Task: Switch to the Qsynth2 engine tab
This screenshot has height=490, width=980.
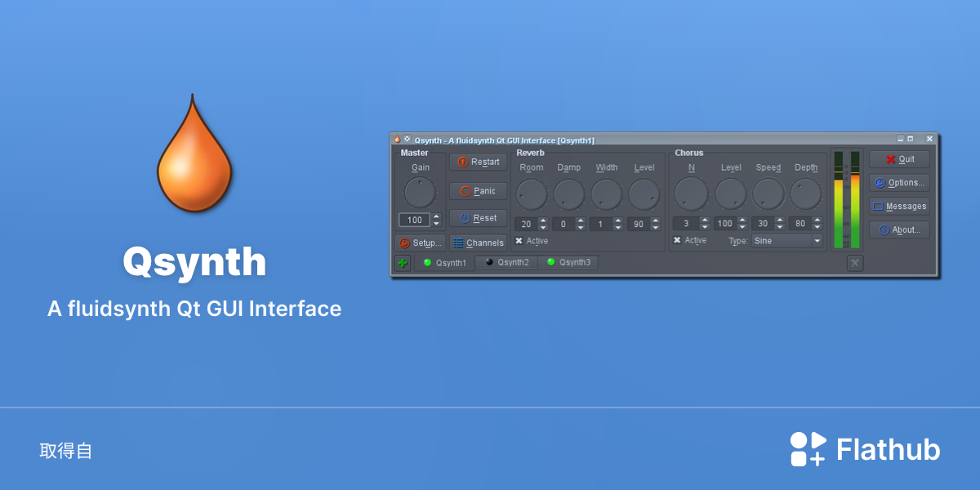Action: [x=506, y=262]
